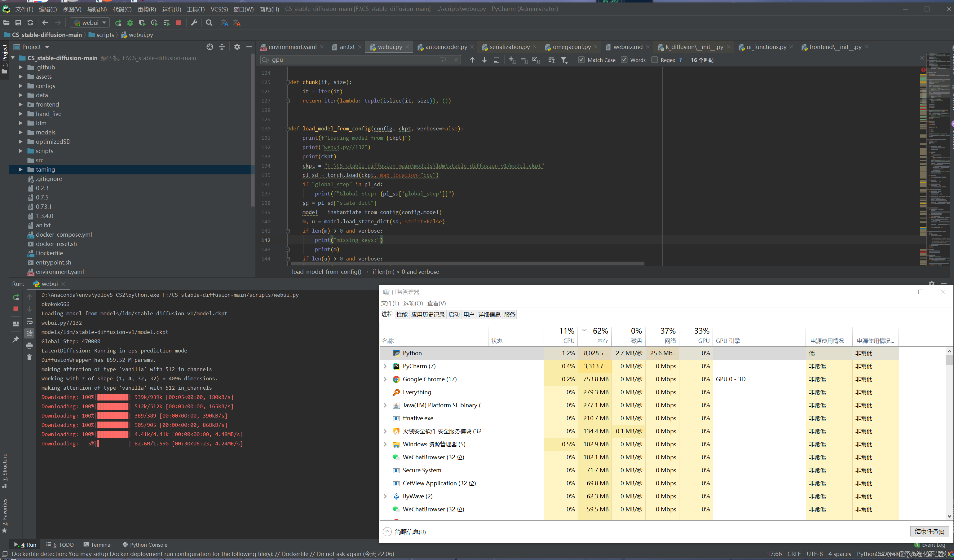Viewport: 954px width, 560px height.
Task: Click the Rerun icon in Run panel
Action: point(15,297)
